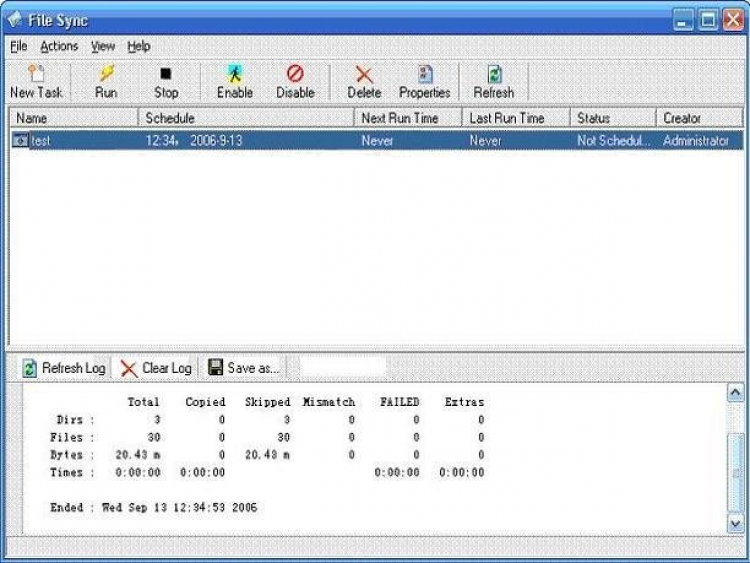Screen dimensions: 750x563
Task: Open task Properties
Action: (x=425, y=82)
